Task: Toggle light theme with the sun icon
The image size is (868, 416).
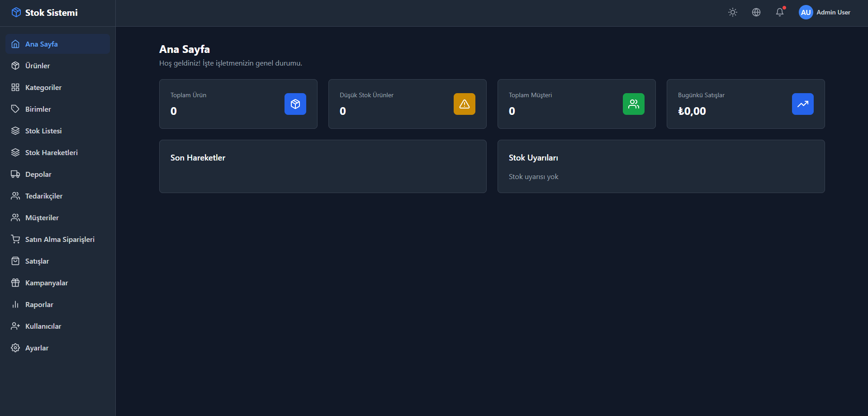Action: tap(733, 12)
